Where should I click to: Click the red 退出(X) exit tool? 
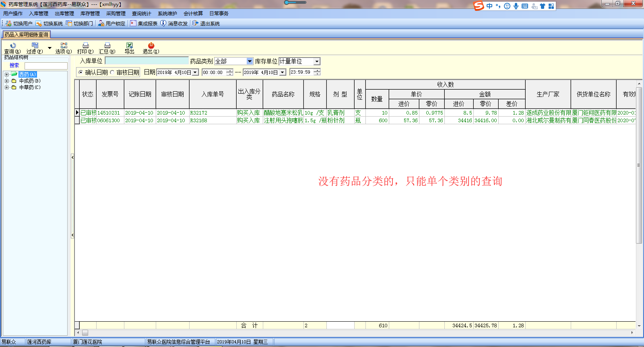[x=151, y=48]
